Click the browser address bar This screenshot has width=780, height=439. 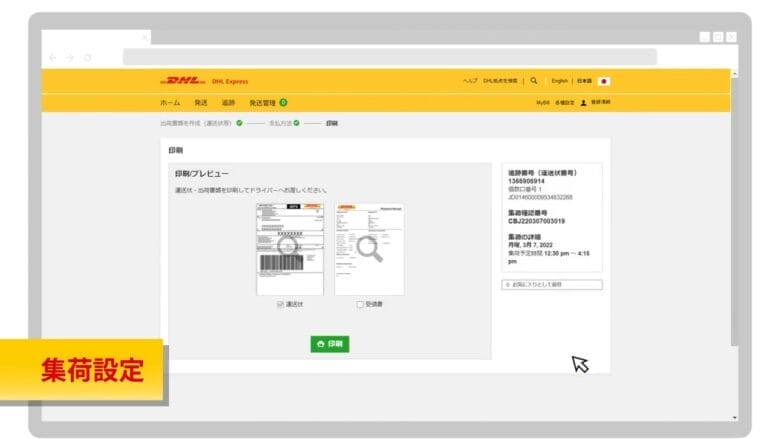click(390, 57)
